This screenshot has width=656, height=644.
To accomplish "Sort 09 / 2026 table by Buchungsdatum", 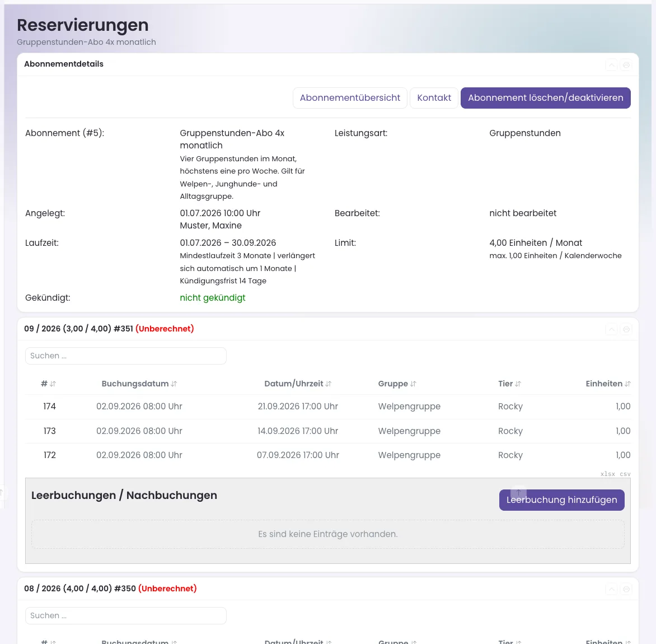I will 139,384.
